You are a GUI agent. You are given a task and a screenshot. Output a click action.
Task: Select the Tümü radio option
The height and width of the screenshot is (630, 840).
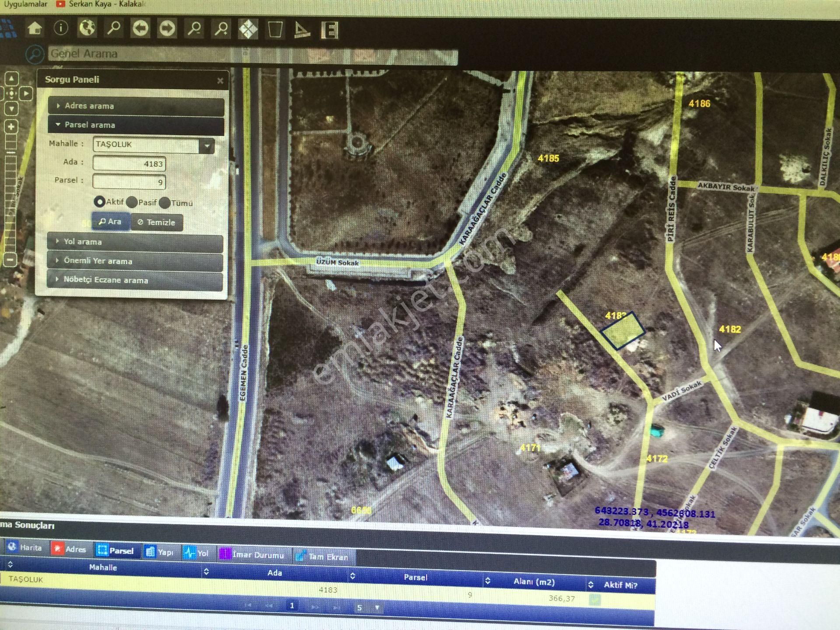pyautogui.click(x=164, y=203)
